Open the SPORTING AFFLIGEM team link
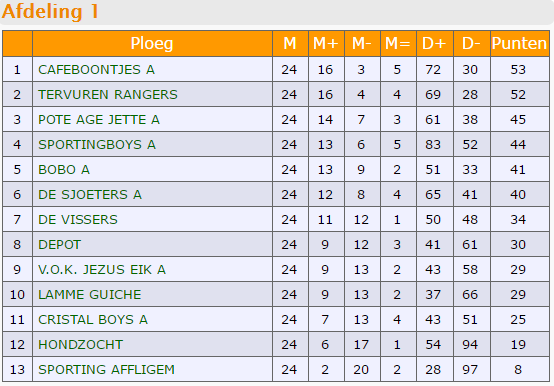554x386 pixels. [x=106, y=370]
